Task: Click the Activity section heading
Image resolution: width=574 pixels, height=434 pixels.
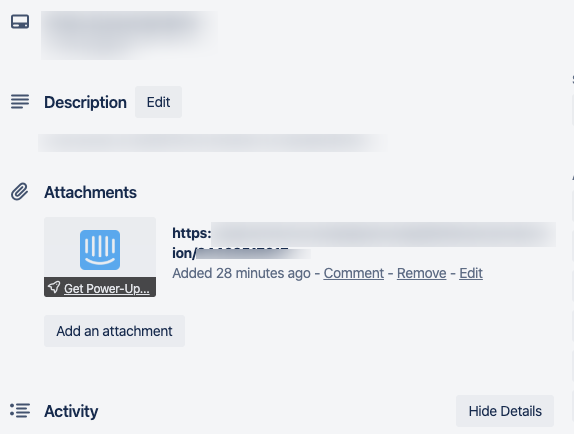Action: tap(71, 411)
